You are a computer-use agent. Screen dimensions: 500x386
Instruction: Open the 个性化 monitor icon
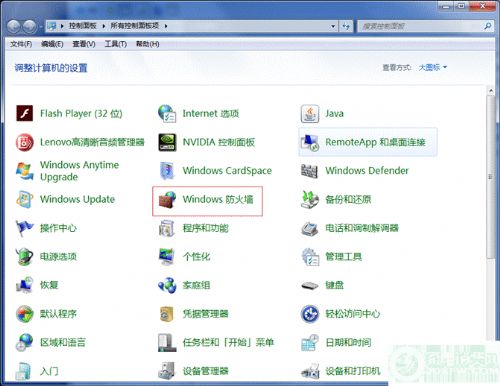coord(167,256)
